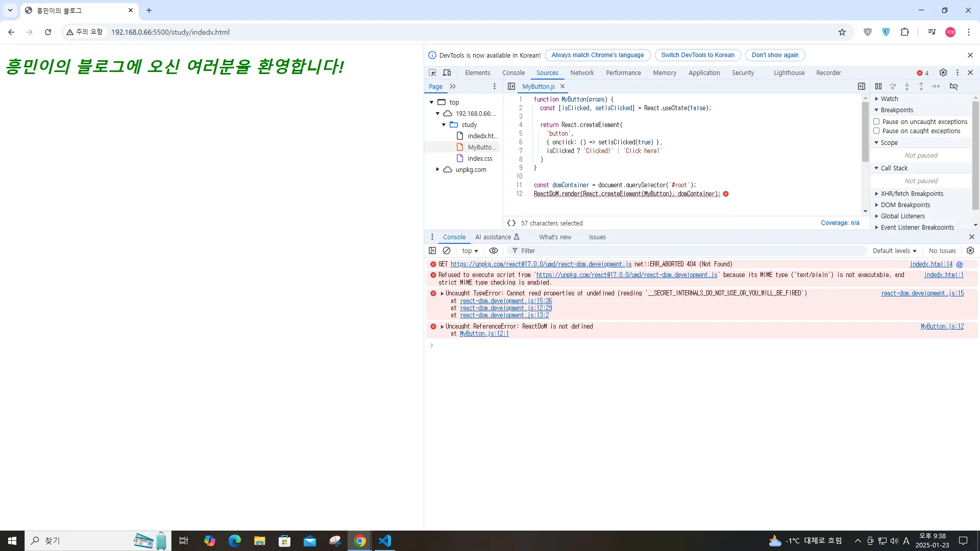This screenshot has width=980, height=551.
Task: Expand Global Listeners section
Action: pos(902,216)
